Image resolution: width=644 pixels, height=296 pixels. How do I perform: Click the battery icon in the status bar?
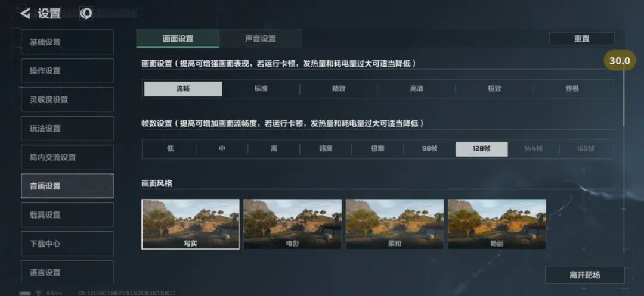25,293
